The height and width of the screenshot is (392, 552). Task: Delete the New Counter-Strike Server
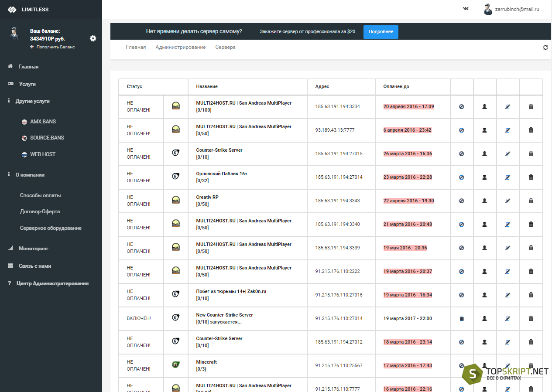(531, 318)
